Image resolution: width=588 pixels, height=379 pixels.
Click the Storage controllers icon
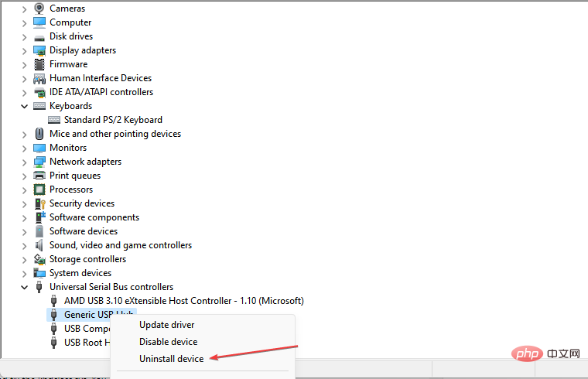point(39,259)
